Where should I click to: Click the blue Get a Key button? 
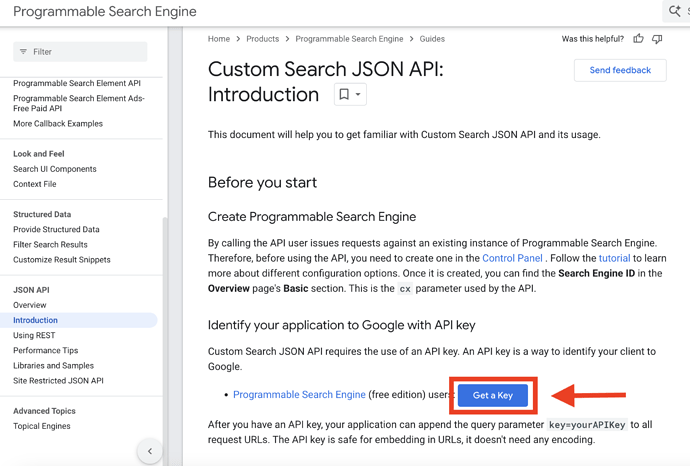(x=493, y=395)
